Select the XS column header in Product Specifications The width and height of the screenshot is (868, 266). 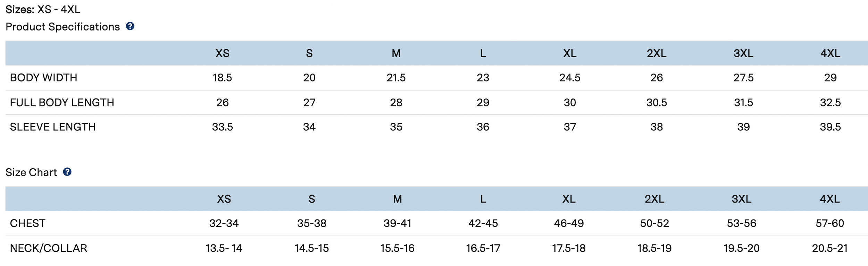[222, 53]
